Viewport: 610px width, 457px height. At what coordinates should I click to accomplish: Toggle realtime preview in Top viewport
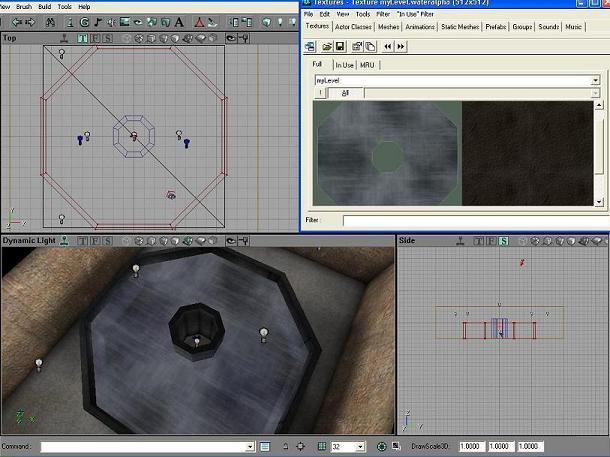(x=63, y=39)
